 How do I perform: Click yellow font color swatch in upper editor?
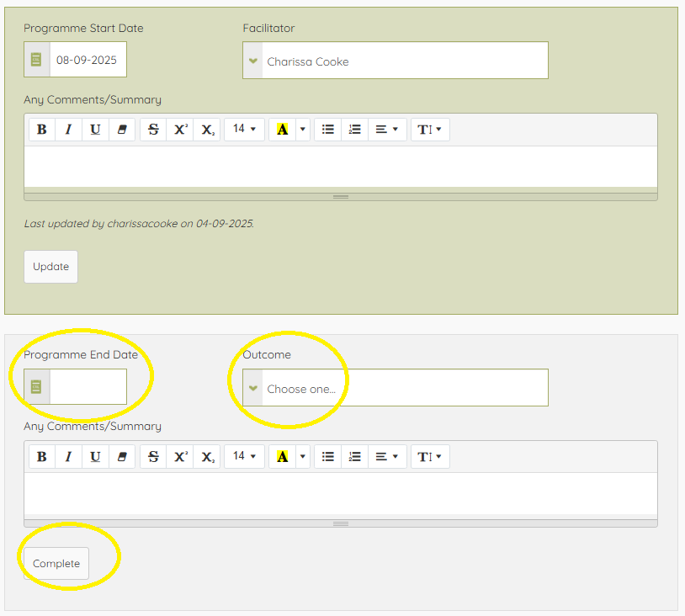[x=282, y=130]
